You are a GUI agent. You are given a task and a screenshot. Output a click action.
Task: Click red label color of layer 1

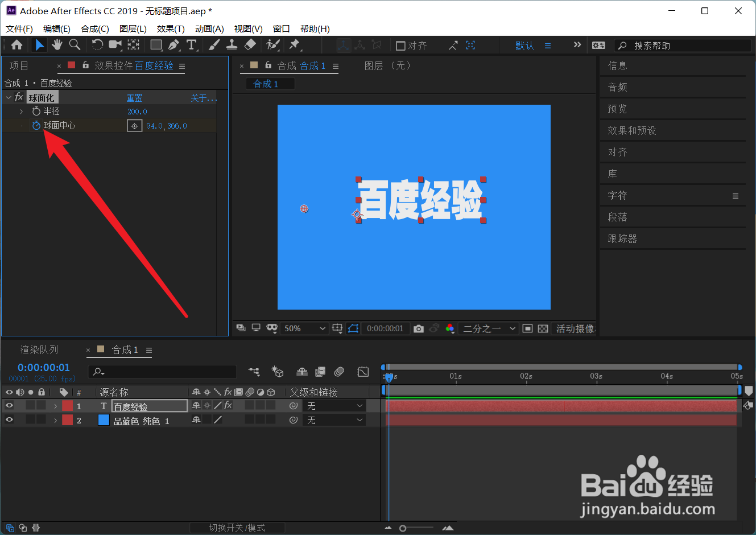point(68,406)
